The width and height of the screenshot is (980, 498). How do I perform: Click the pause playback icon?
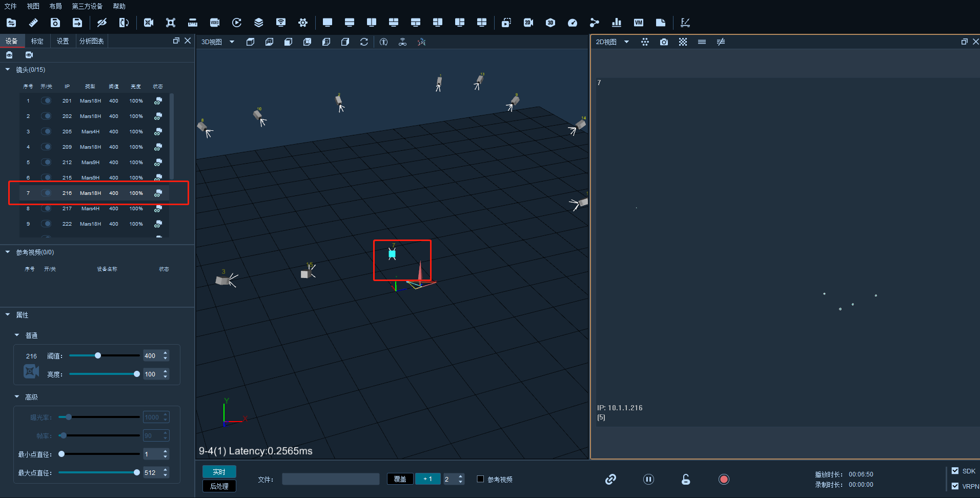[x=648, y=480]
